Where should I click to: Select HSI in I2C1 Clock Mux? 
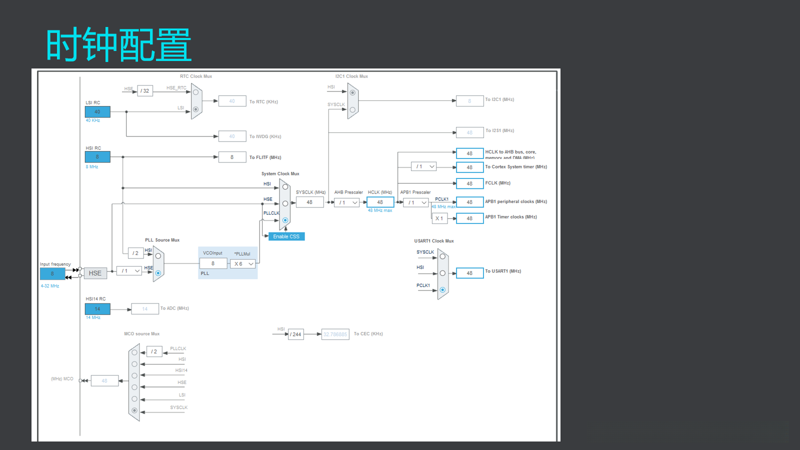[352, 93]
